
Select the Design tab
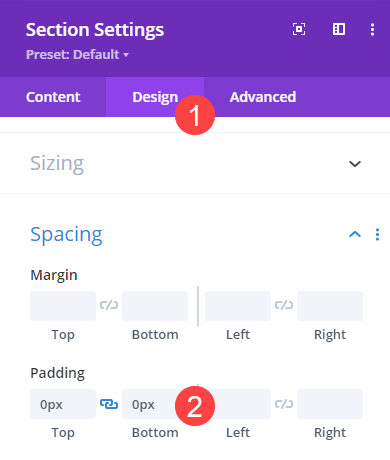coord(155,97)
